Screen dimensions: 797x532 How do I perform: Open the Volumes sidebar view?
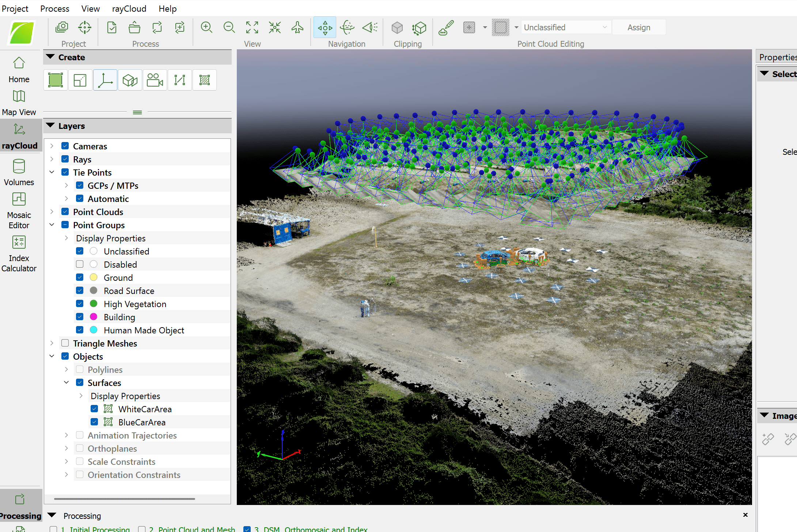pos(19,172)
